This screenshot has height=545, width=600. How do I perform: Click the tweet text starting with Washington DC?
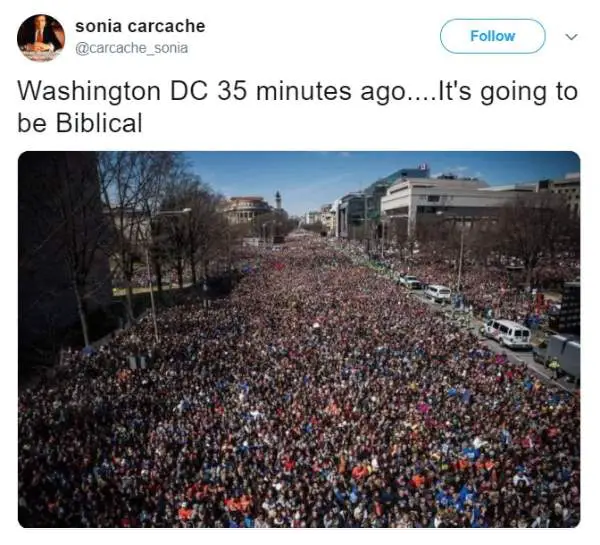pos(297,107)
